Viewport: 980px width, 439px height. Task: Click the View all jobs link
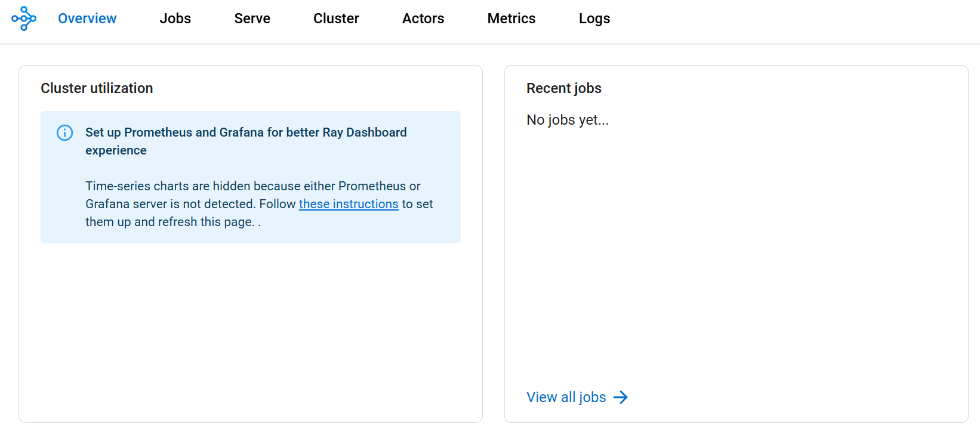pos(566,397)
